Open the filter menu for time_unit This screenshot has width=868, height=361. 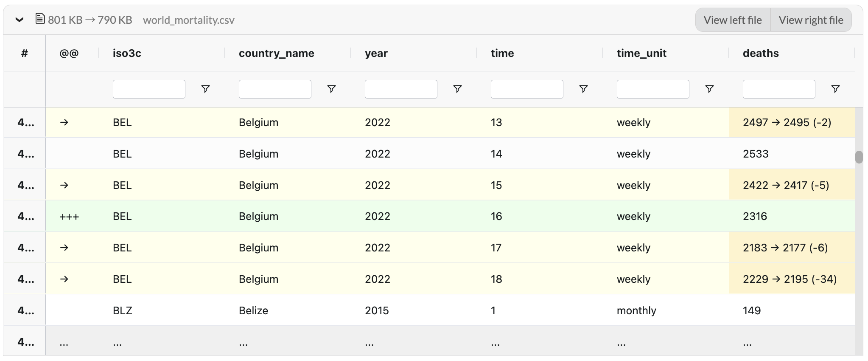point(708,89)
